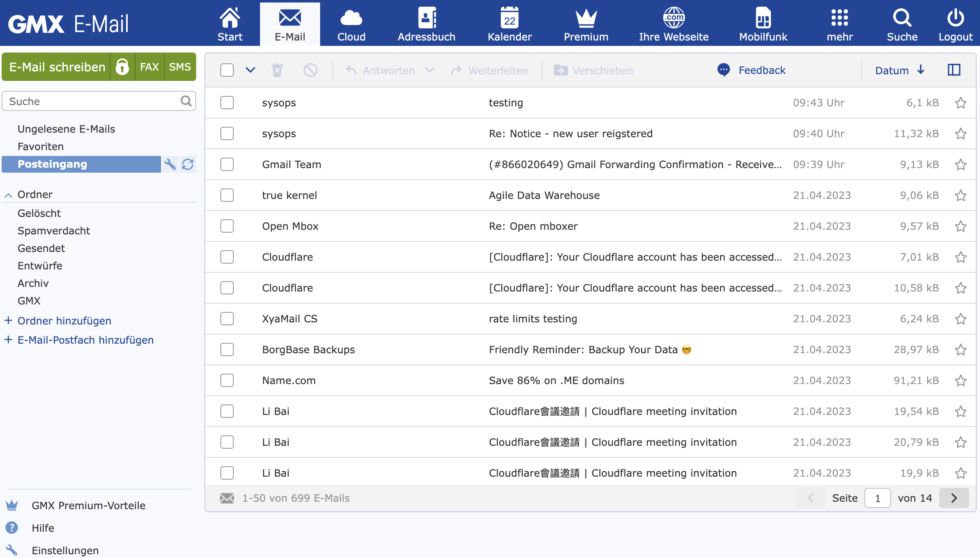Toggle the reading pane layout icon

[954, 70]
